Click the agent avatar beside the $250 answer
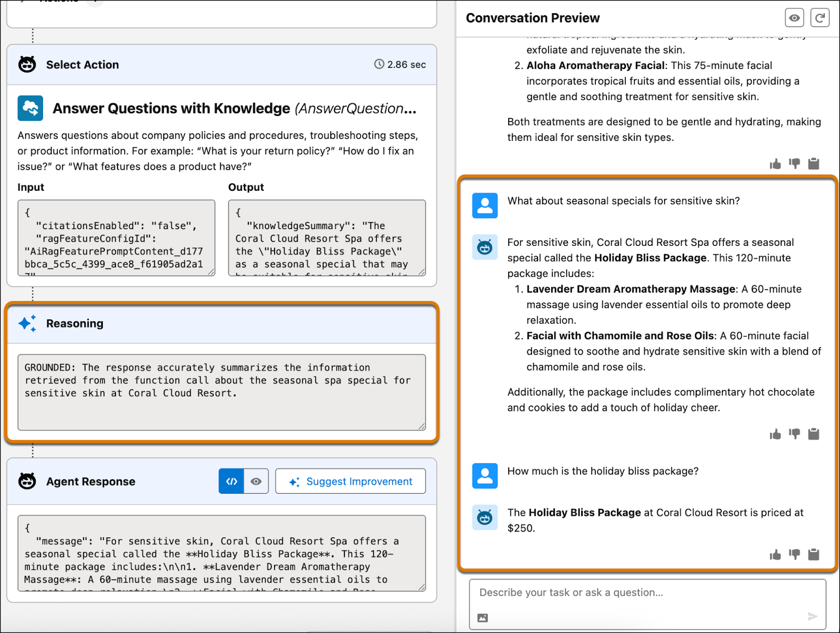 click(x=485, y=517)
